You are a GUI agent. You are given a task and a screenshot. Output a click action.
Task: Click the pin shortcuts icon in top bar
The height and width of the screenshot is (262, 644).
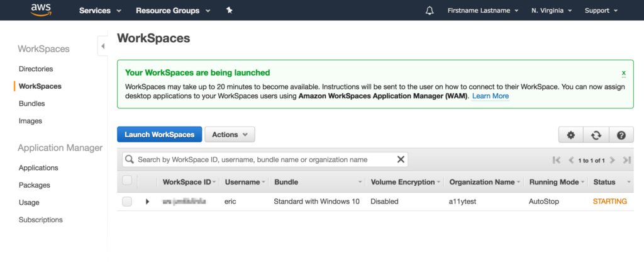coord(230,10)
